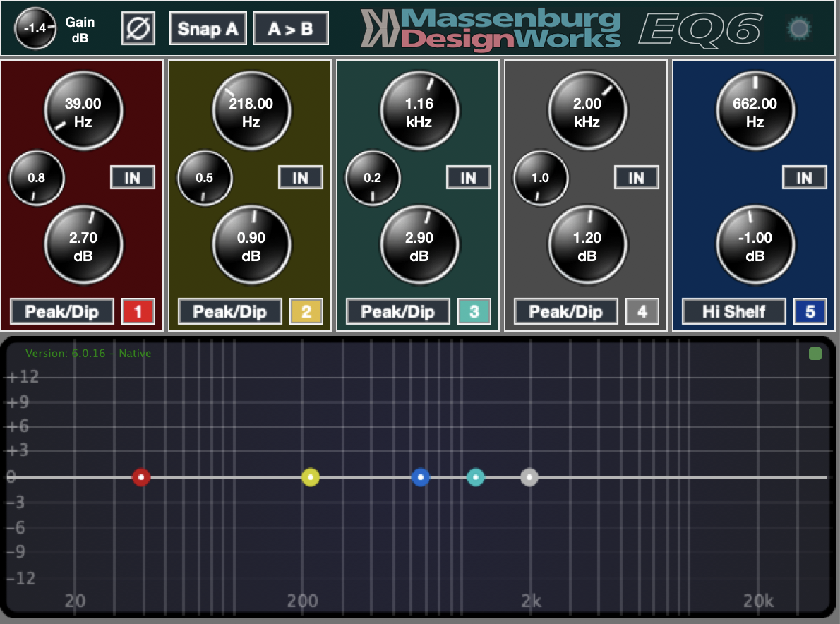
Task: Click the red band 1 number button
Action: 138,311
